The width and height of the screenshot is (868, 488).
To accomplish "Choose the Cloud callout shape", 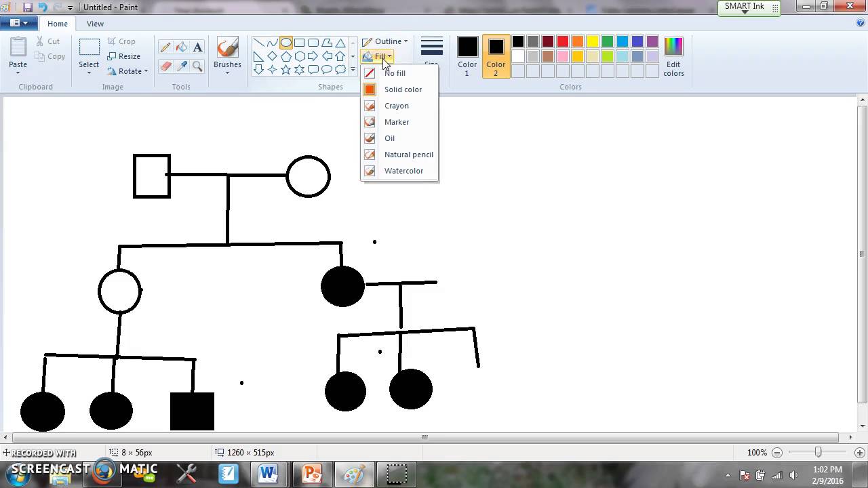I will coord(340,69).
